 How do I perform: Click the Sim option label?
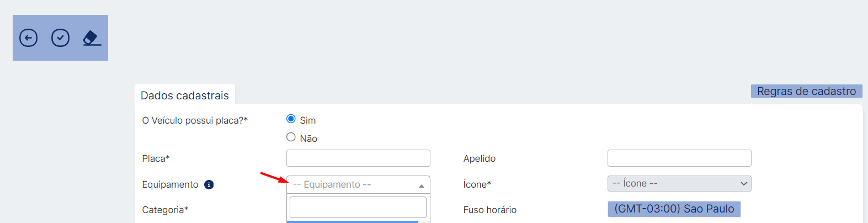point(307,120)
